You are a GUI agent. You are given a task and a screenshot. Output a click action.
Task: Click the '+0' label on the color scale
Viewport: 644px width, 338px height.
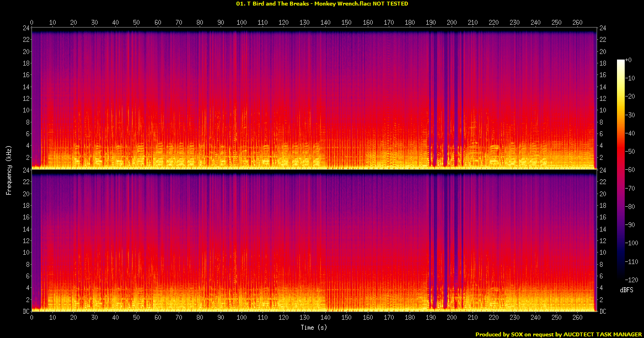(x=629, y=60)
